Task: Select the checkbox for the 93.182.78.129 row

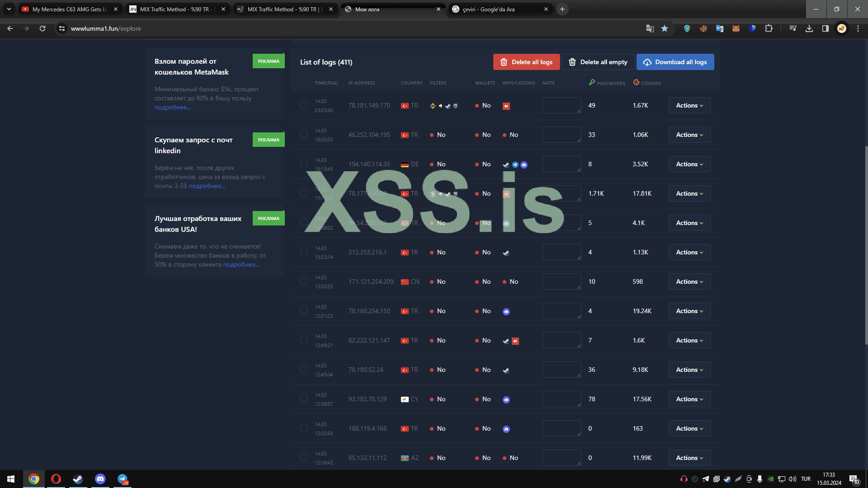Action: [304, 399]
